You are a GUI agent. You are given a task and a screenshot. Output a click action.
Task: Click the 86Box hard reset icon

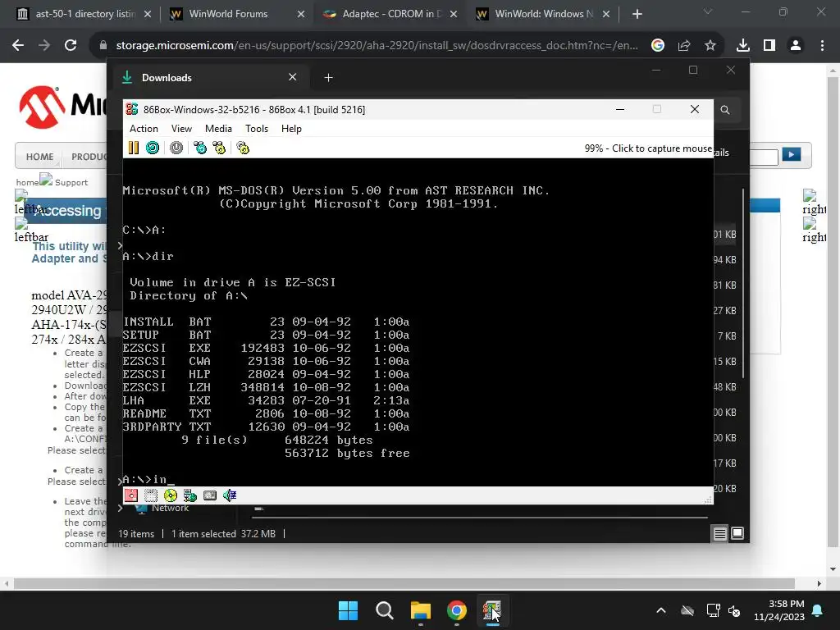[153, 148]
